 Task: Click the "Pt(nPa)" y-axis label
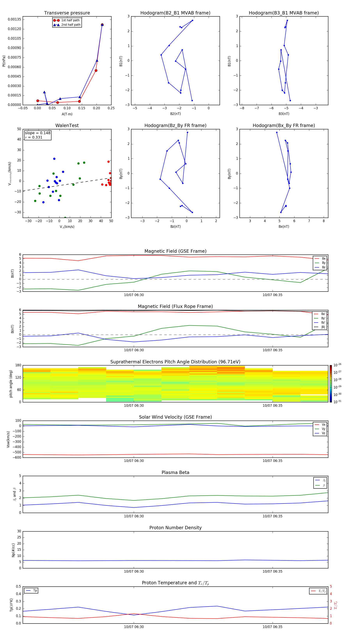tap(4, 61)
